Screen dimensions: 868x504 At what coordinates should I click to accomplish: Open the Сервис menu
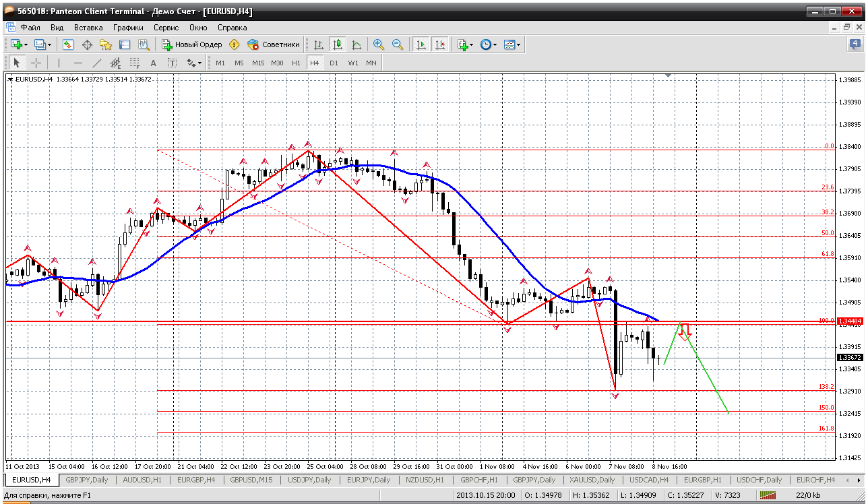166,28
